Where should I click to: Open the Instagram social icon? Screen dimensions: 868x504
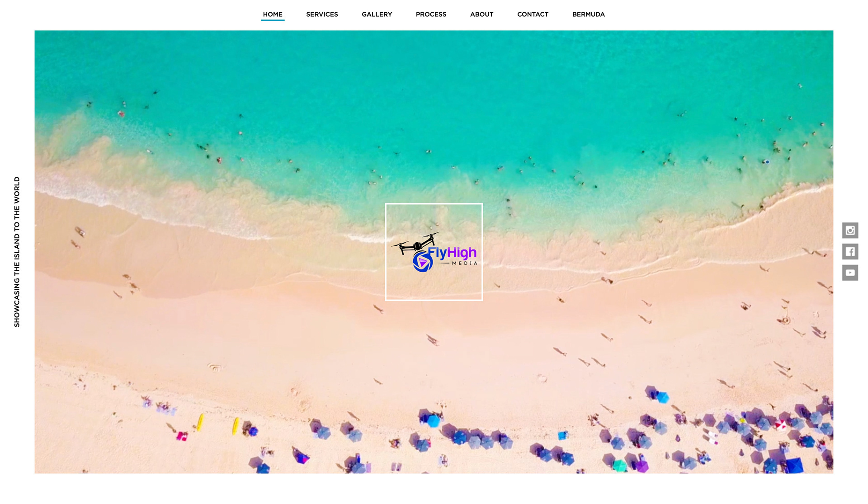point(850,231)
